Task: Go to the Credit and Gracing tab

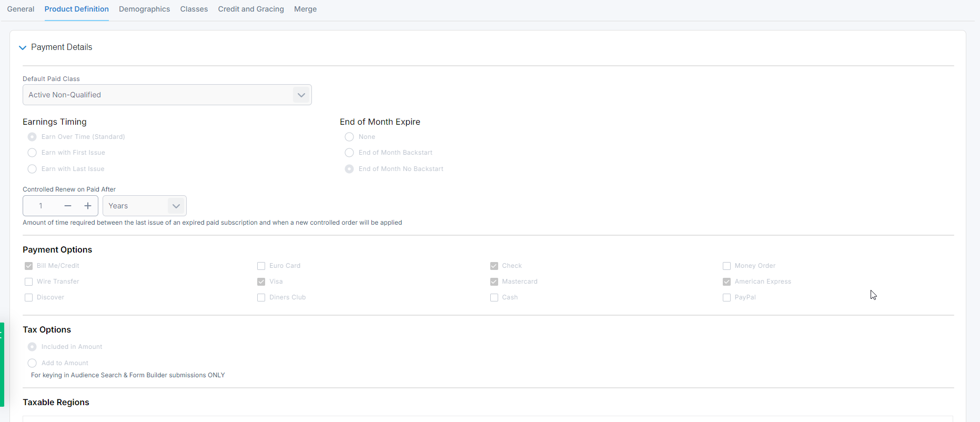Action: (x=251, y=9)
